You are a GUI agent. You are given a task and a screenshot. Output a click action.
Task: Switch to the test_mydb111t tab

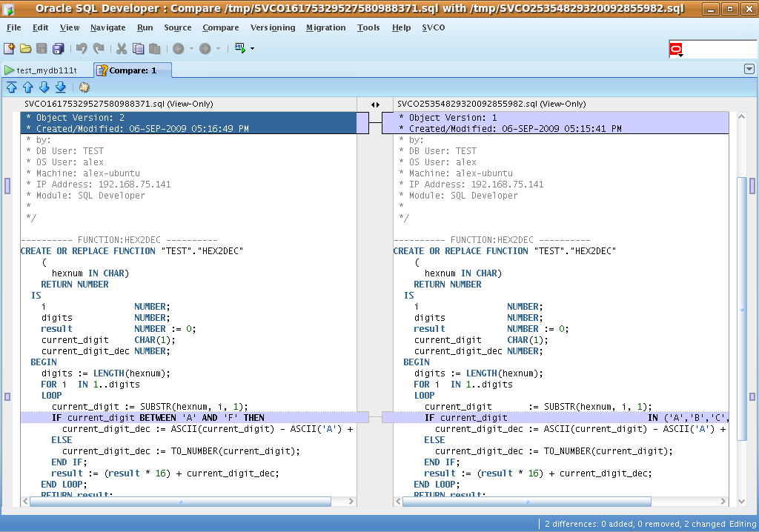point(41,70)
